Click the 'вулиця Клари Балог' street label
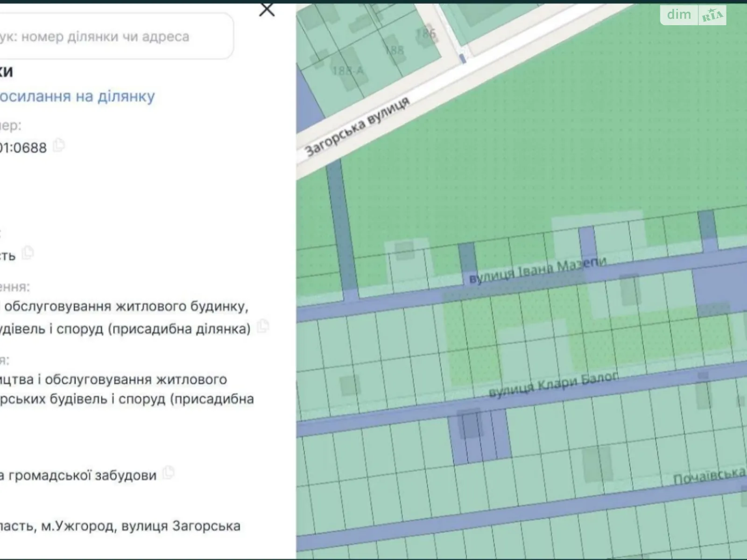Viewport: 747px width, 560px height. (553, 385)
